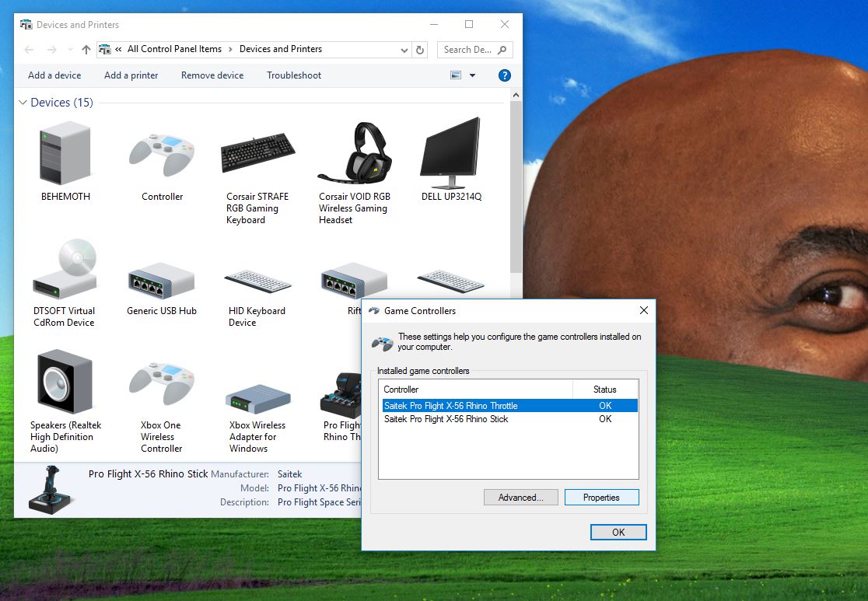Select the Corsair STRAFE RGB Gaming Keyboard icon

click(x=257, y=152)
